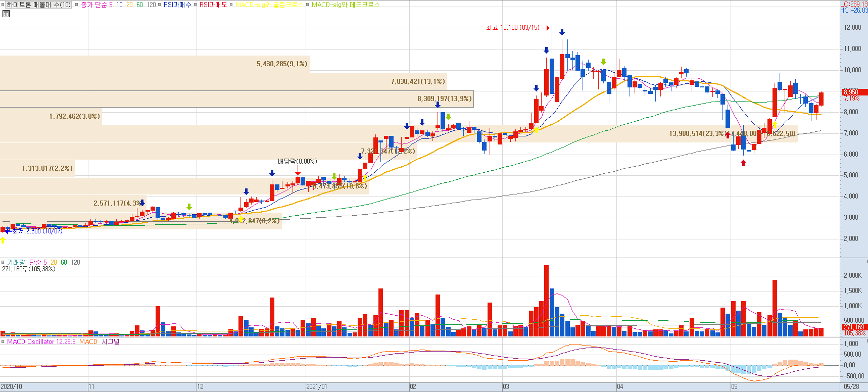The image size is (868, 392).
Task: Click the yellow arrow at the chart's bottom-left corner
Action: pos(3,240)
